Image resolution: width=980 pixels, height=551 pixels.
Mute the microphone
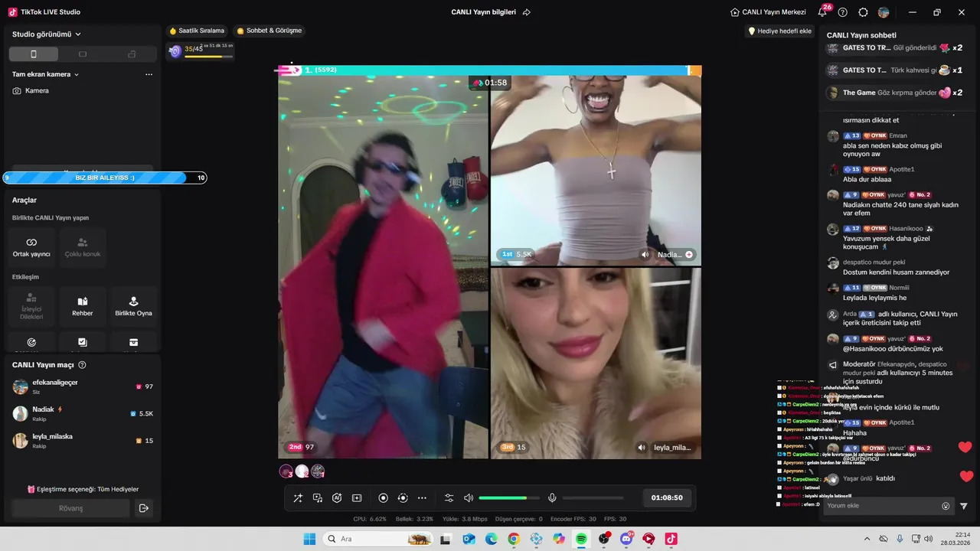pyautogui.click(x=552, y=498)
